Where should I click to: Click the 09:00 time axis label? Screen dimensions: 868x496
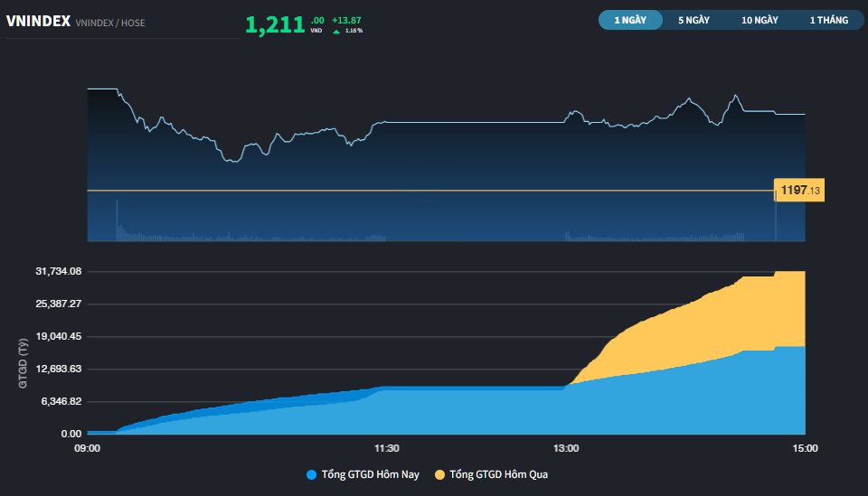(88, 448)
